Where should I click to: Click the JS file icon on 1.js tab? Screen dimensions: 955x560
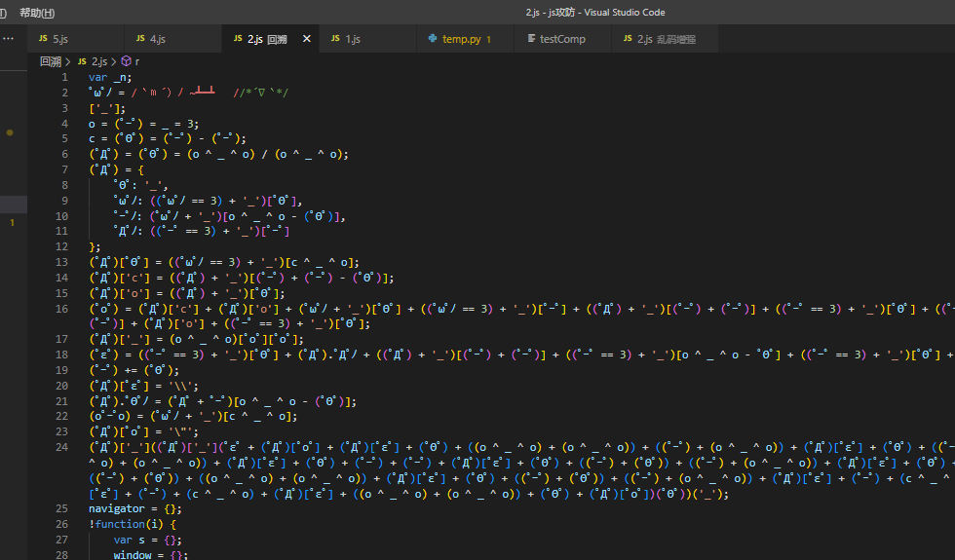[x=335, y=38]
